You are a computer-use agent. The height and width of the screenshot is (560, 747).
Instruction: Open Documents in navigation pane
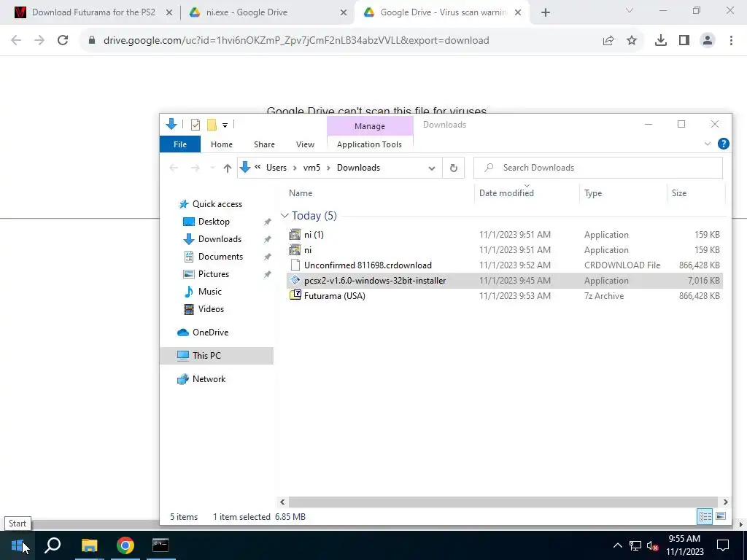coord(220,257)
